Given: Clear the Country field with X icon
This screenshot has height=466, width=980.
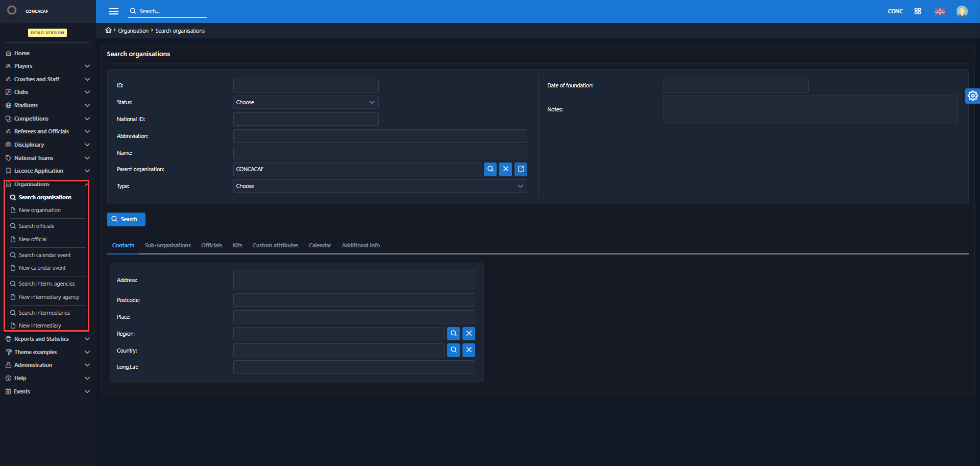Looking at the screenshot, I should click(x=469, y=350).
